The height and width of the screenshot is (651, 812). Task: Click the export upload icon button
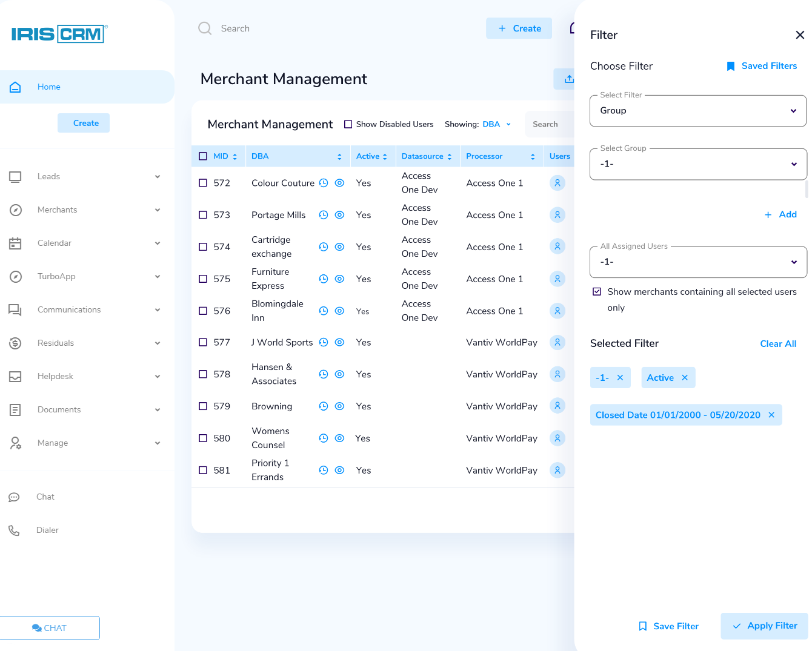click(568, 79)
